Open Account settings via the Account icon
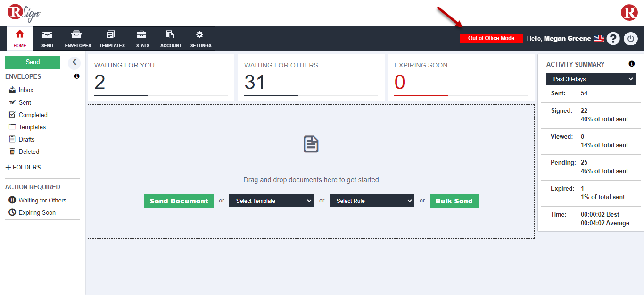Viewport: 644px width, 295px height. tap(171, 38)
